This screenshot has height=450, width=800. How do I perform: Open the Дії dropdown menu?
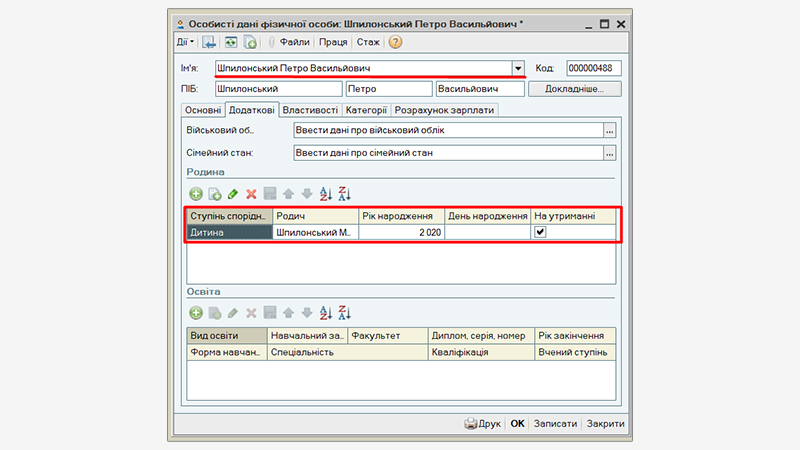tap(186, 42)
